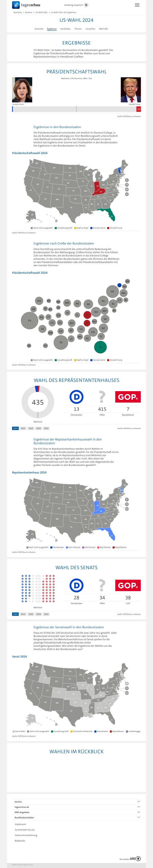Play the missed broadcast via Sendung verpasst
Image resolution: width=153 pixels, height=868 pixels.
click(x=86, y=5)
